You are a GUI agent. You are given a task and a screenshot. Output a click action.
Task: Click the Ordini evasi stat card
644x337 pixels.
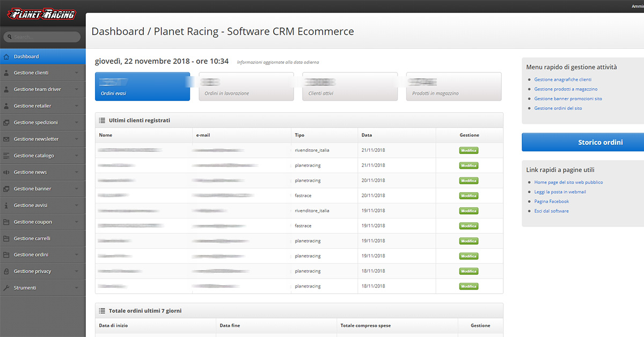(142, 86)
